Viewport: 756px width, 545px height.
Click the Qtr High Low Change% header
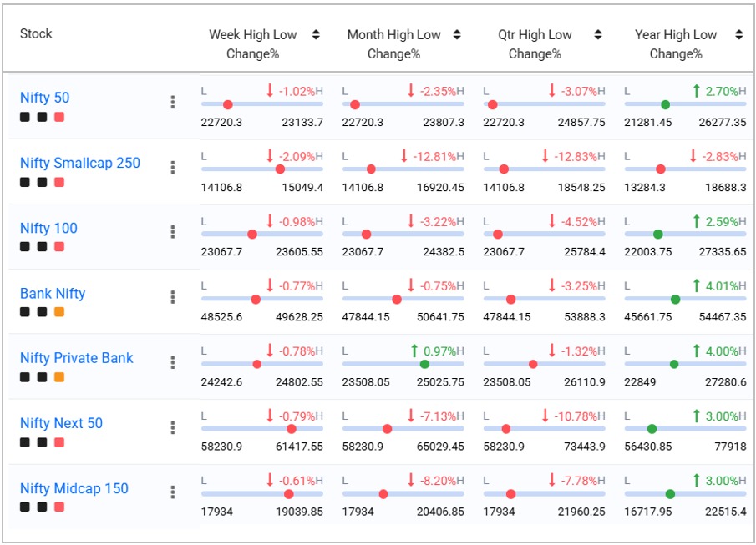[535, 44]
